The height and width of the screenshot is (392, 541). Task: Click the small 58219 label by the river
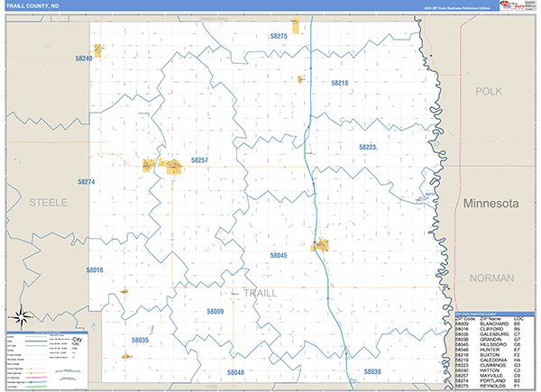pyautogui.click(x=430, y=194)
